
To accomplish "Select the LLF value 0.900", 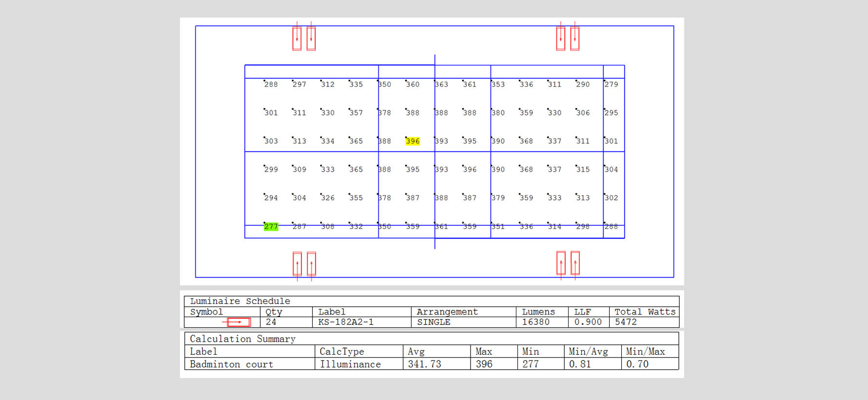I will tap(588, 322).
